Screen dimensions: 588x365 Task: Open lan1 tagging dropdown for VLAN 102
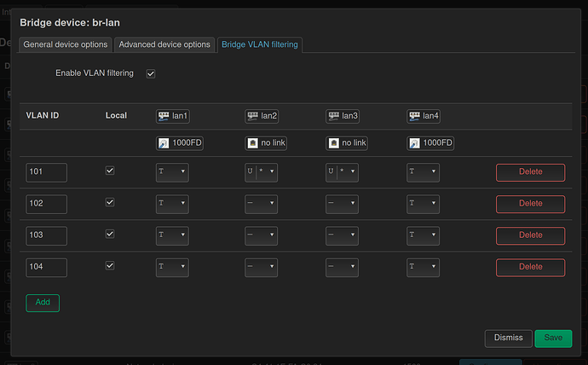172,204
